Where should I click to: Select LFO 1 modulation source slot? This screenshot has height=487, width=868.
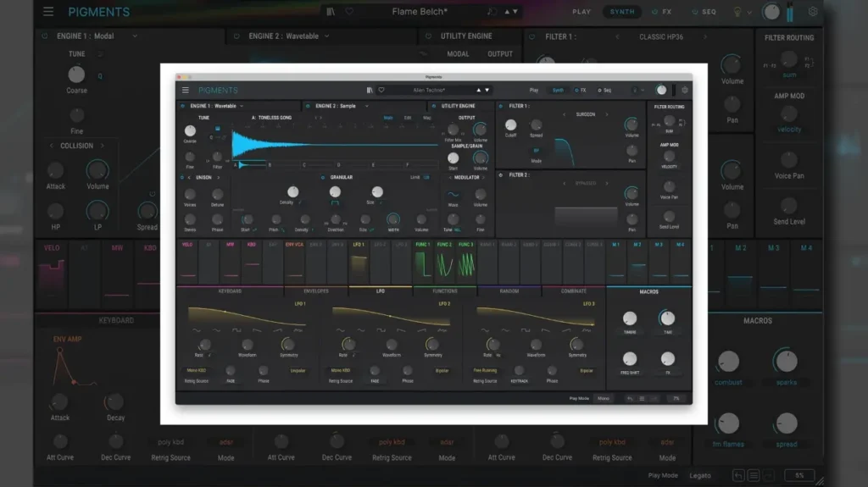[x=359, y=260]
